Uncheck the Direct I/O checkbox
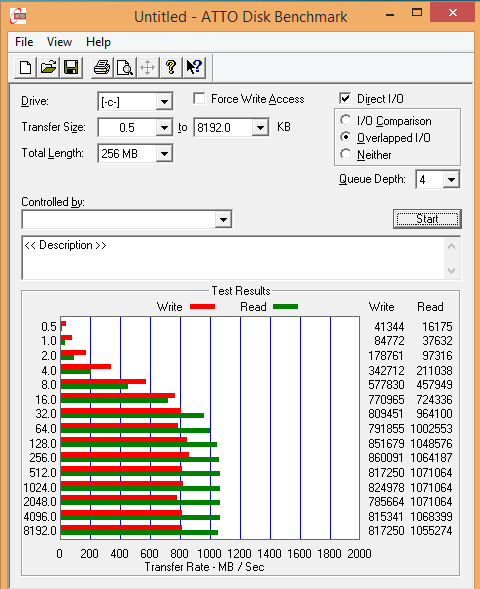 [x=345, y=98]
